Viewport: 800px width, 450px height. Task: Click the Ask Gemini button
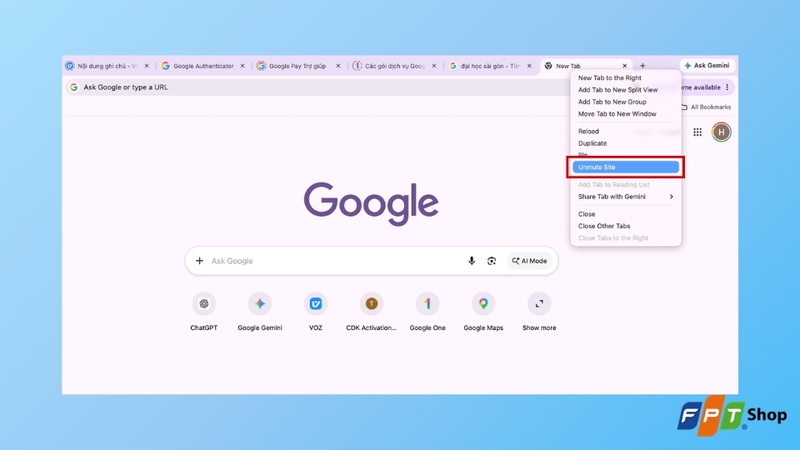click(707, 65)
